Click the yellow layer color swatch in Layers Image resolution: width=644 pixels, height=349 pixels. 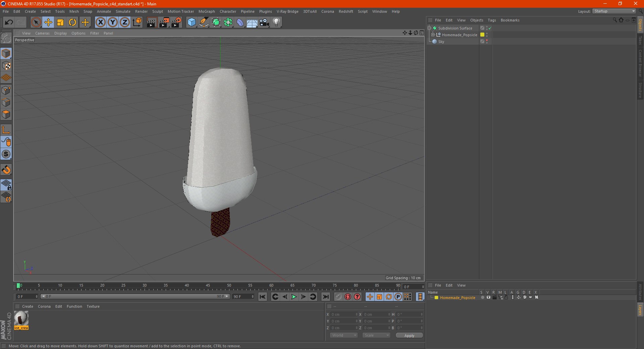coord(436,298)
